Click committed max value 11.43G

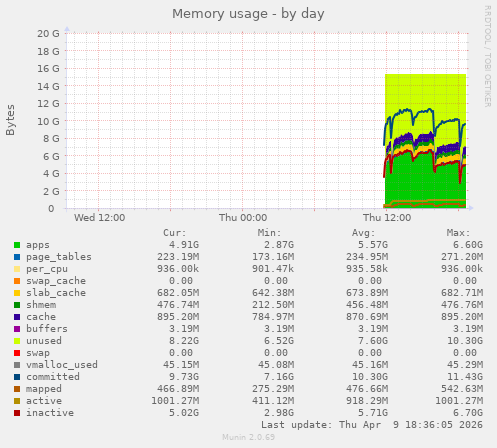pyautogui.click(x=465, y=377)
